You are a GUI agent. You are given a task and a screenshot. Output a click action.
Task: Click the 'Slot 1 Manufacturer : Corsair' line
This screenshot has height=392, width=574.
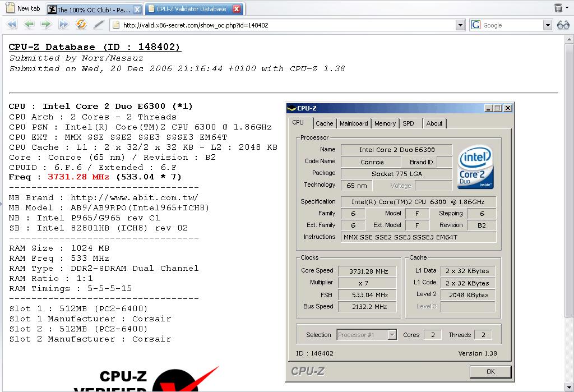coord(90,319)
